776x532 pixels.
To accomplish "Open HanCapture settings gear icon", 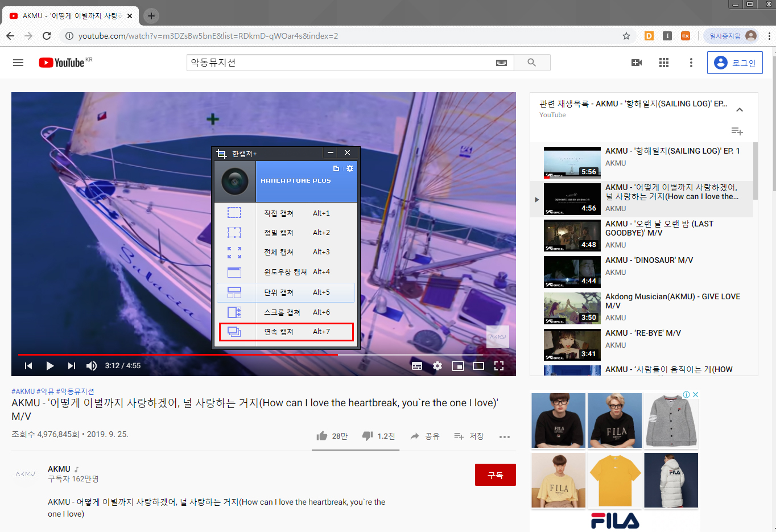I will tap(350, 168).
